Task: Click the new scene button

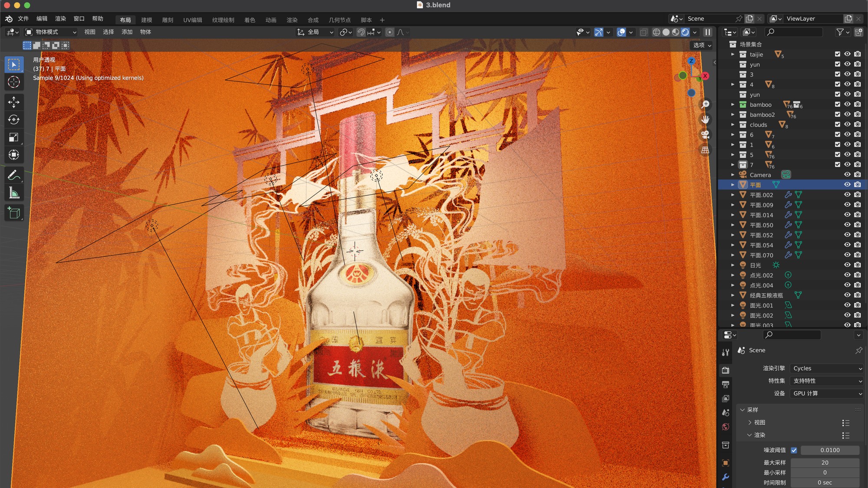Action: pyautogui.click(x=750, y=19)
